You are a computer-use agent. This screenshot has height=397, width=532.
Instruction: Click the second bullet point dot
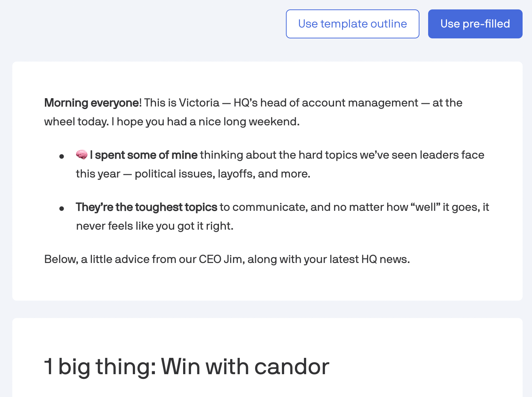point(62,209)
